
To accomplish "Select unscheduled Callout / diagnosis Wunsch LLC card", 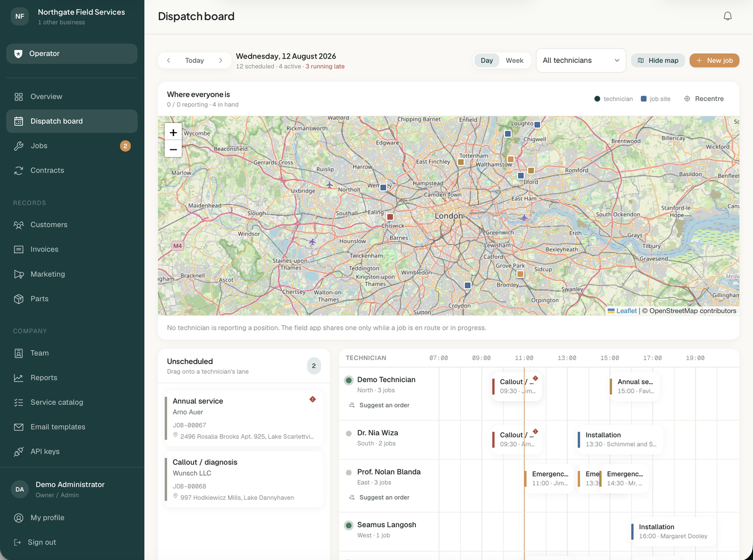I will [x=244, y=479].
